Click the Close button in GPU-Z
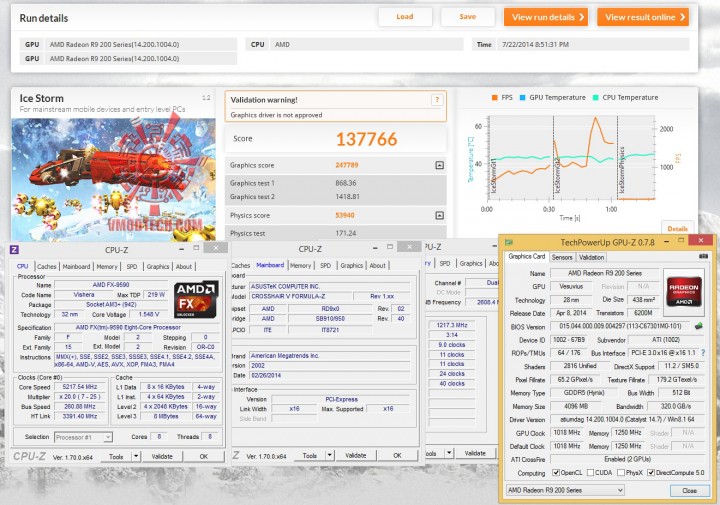This screenshot has height=505, width=720. point(689,491)
